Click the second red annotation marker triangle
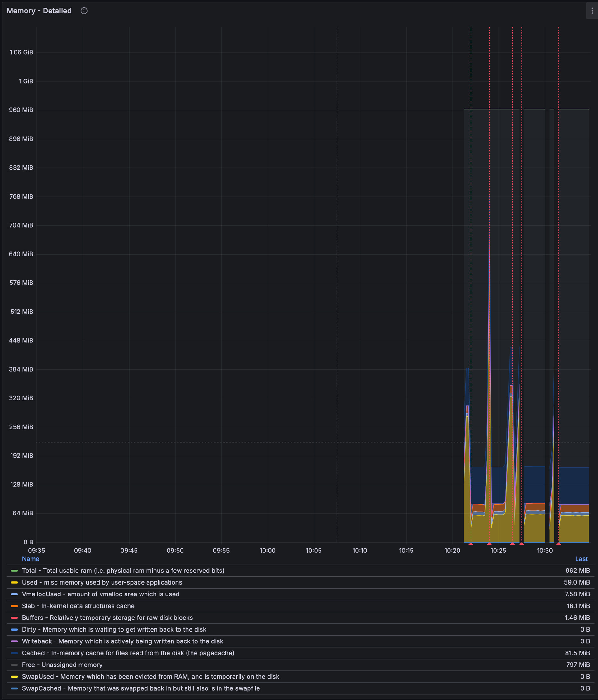The width and height of the screenshot is (598, 700). click(x=489, y=543)
